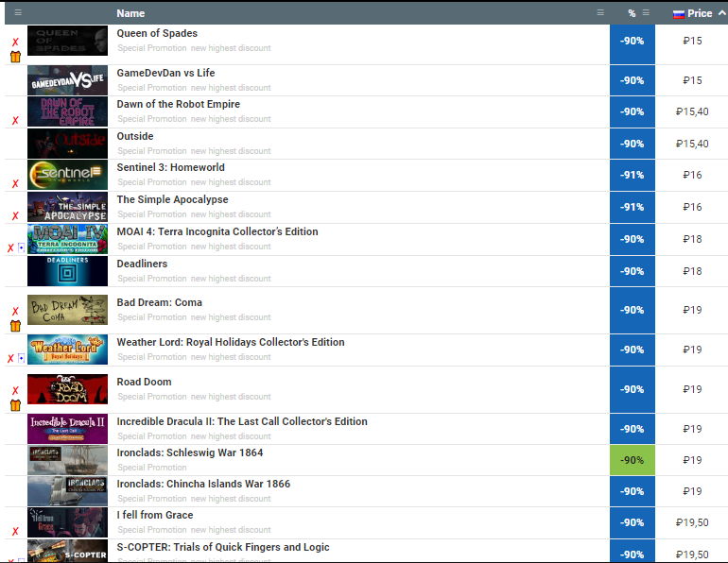Image resolution: width=728 pixels, height=563 pixels.
Task: Sort by the % discount header
Action: (632, 13)
